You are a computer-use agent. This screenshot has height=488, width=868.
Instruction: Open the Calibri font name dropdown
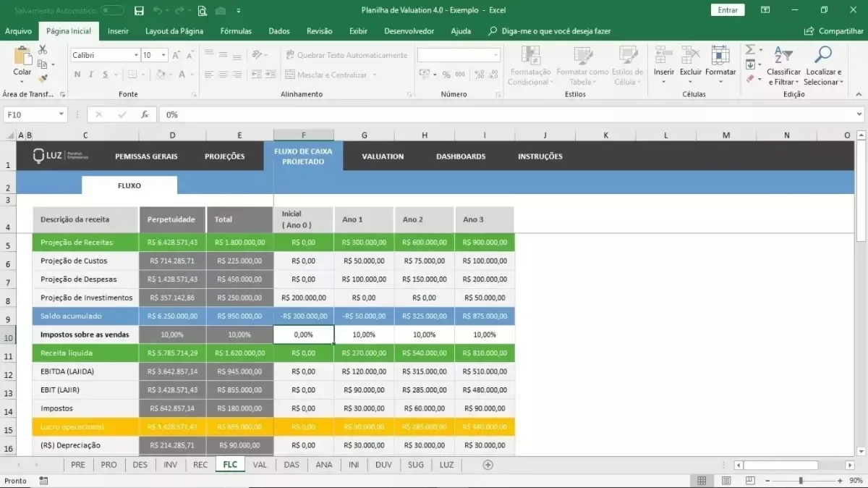[x=136, y=55]
